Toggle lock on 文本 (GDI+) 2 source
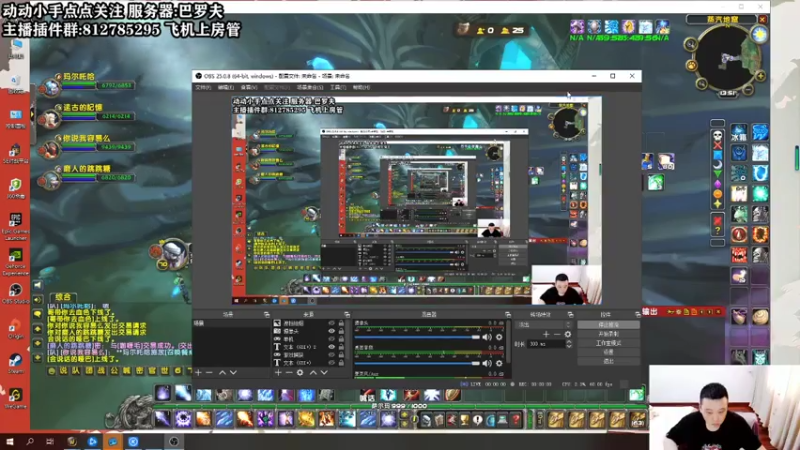This screenshot has width=800, height=450. tap(341, 347)
